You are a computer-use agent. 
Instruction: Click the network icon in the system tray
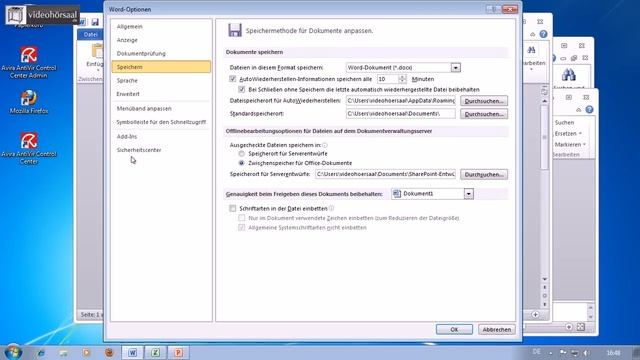coord(574,353)
